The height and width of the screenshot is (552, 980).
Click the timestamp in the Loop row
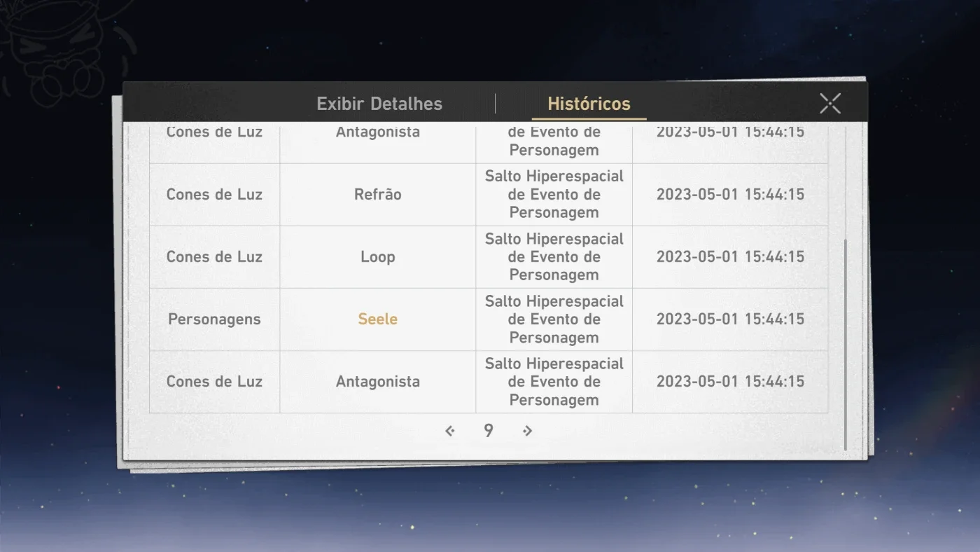tap(730, 256)
